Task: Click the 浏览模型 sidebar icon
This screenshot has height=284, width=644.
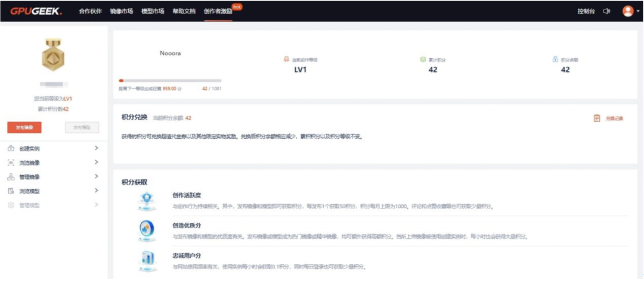Action: [x=11, y=191]
